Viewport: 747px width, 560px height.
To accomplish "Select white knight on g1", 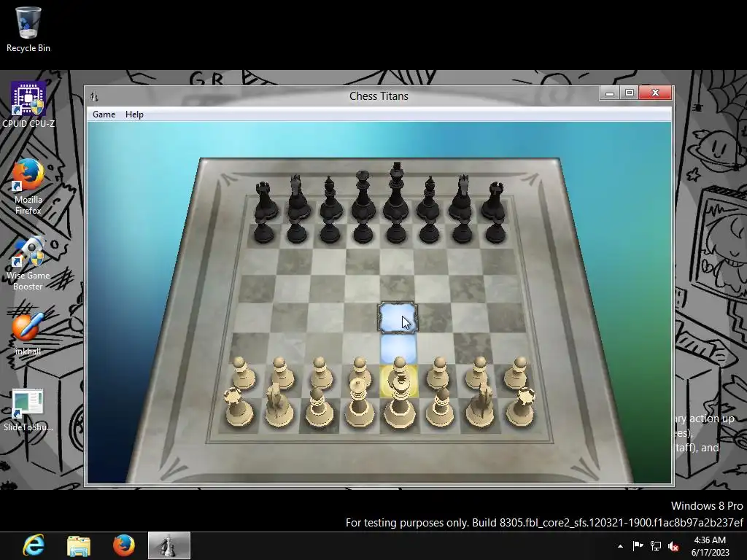I will [x=481, y=406].
